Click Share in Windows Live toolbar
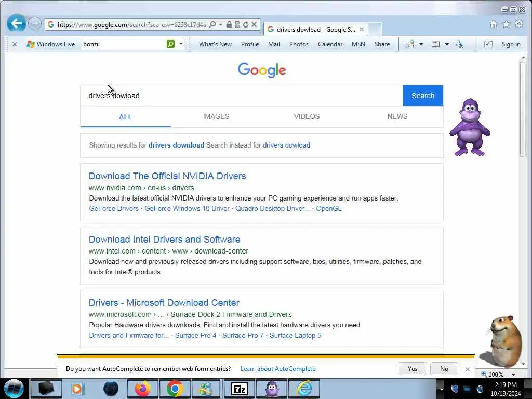Image resolution: width=532 pixels, height=399 pixels. pos(382,44)
